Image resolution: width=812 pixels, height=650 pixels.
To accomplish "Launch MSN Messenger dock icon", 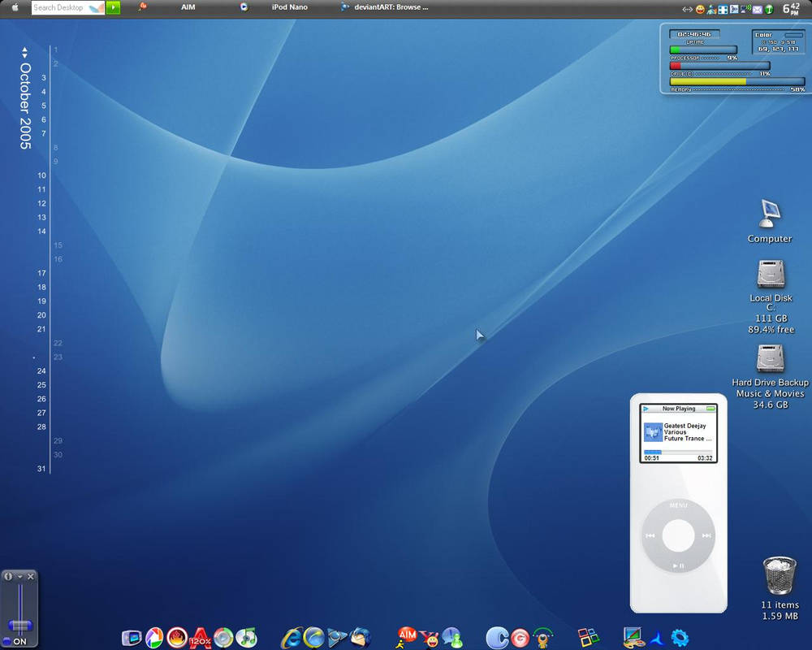I will 452,638.
